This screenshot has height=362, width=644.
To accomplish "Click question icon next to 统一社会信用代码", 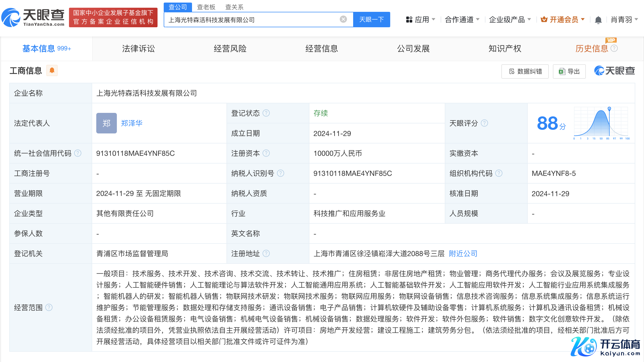I will [x=78, y=153].
